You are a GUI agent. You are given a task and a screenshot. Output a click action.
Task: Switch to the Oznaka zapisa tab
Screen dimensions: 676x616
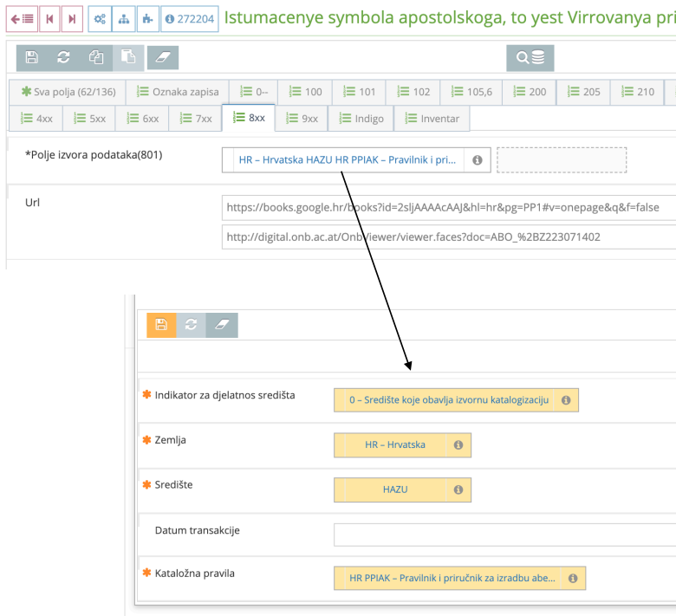177,92
